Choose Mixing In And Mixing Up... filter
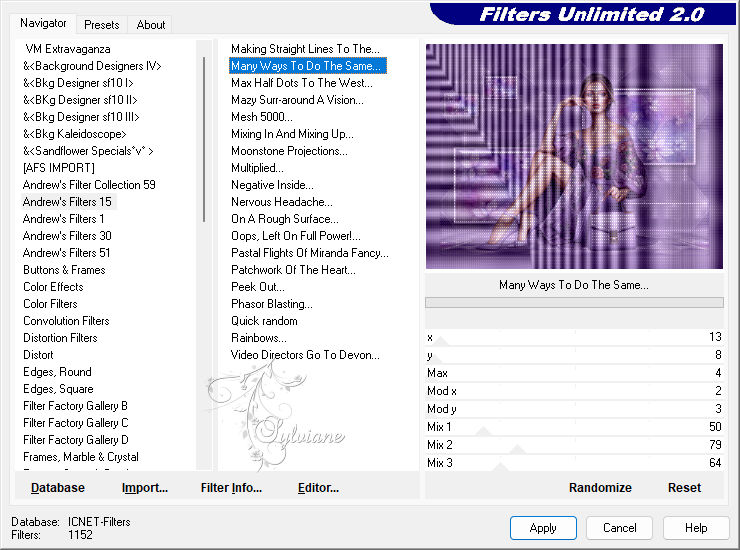This screenshot has height=550, width=740. [292, 134]
